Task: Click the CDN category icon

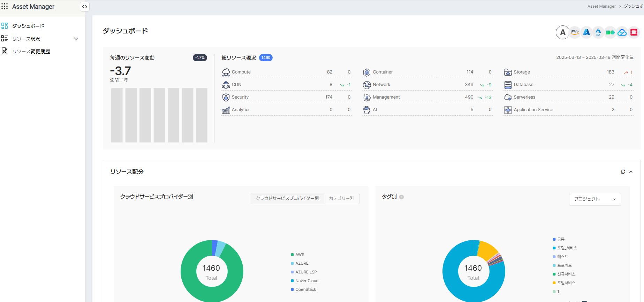Action: pos(226,85)
